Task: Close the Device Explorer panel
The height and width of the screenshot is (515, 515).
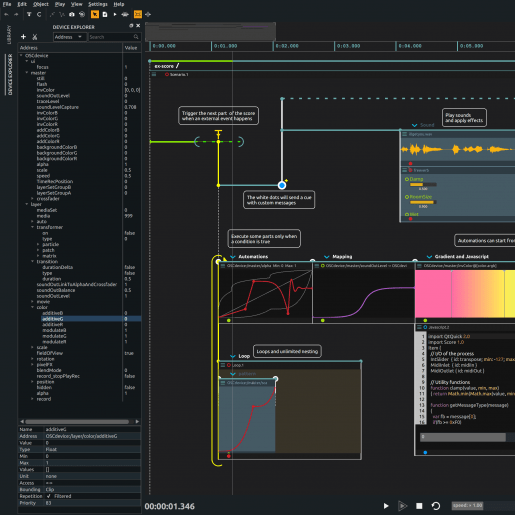Action: pyautogui.click(x=138, y=26)
